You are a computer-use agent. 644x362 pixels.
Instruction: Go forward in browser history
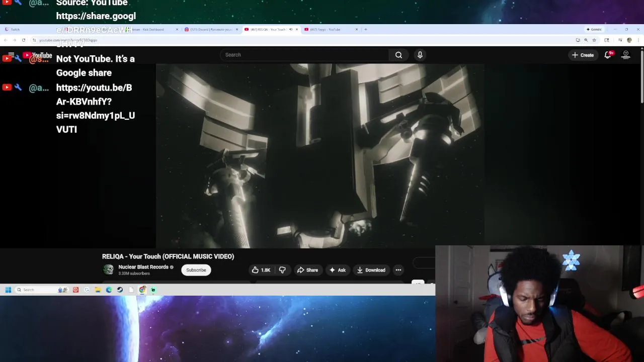[x=15, y=40]
